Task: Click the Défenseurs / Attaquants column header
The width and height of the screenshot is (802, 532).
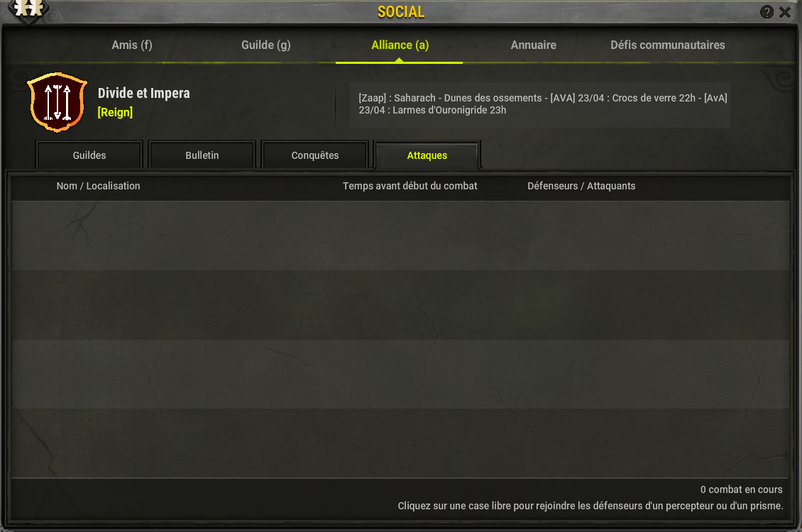Action: point(581,186)
